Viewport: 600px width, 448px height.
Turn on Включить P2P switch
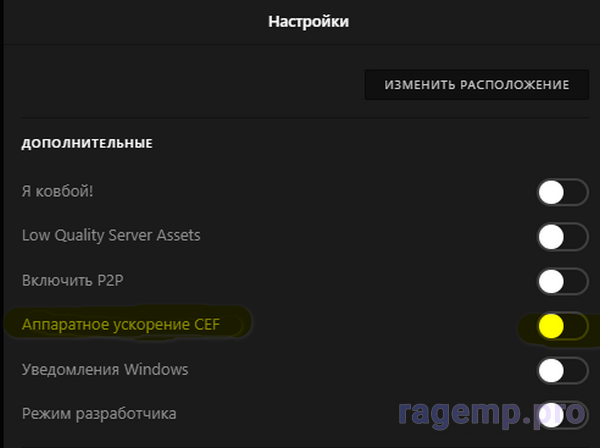[x=562, y=281]
